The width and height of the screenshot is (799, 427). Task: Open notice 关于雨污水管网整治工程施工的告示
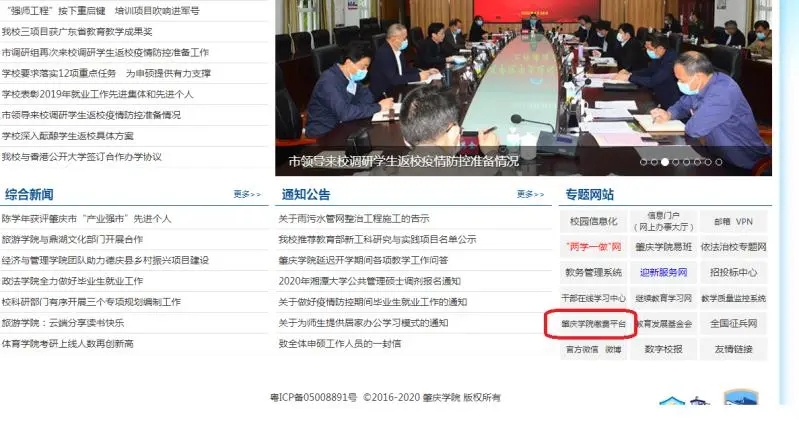354,218
